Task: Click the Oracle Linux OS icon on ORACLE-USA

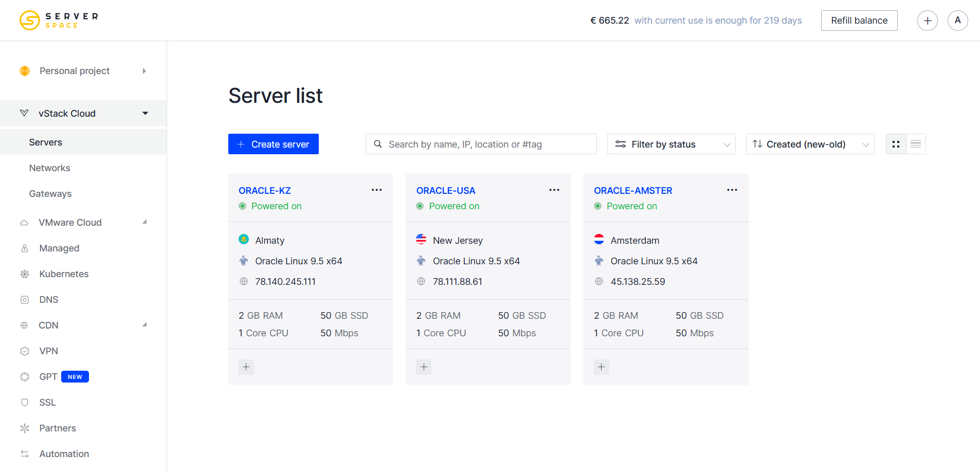Action: (421, 261)
